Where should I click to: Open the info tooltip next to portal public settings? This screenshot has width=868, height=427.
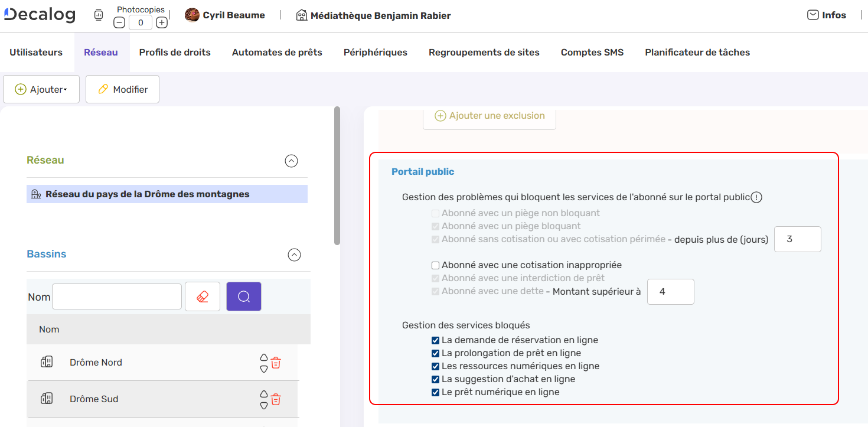(x=756, y=197)
